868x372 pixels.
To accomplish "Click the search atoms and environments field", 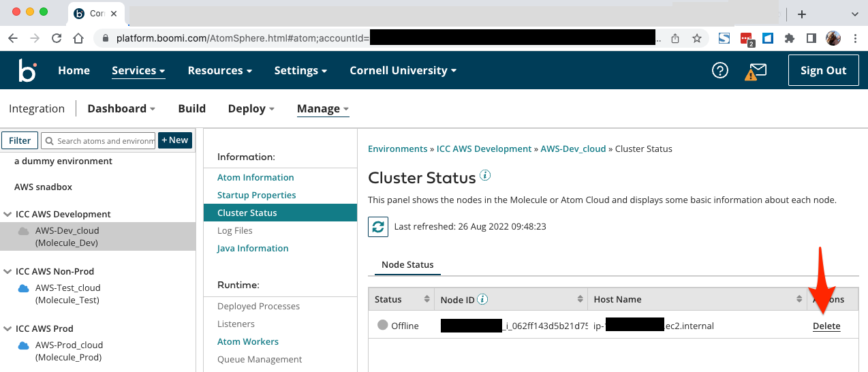I will (98, 140).
